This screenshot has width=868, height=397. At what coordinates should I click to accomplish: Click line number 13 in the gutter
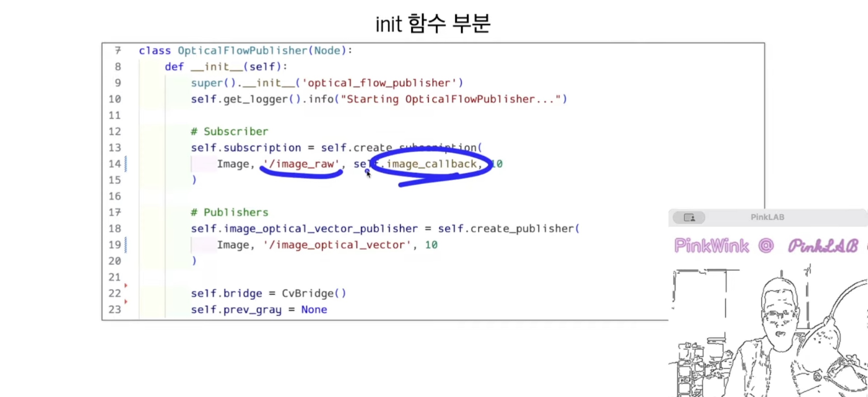pyautogui.click(x=115, y=148)
